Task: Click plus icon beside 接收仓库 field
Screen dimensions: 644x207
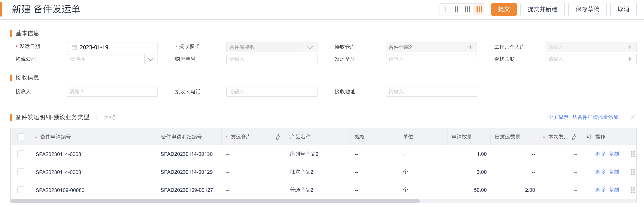Action: click(x=470, y=47)
